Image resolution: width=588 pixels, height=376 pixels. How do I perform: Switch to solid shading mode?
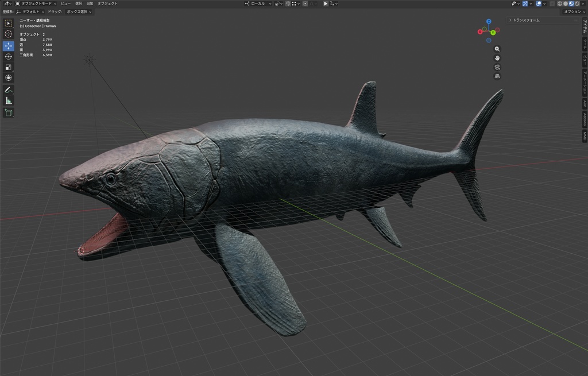pos(566,4)
